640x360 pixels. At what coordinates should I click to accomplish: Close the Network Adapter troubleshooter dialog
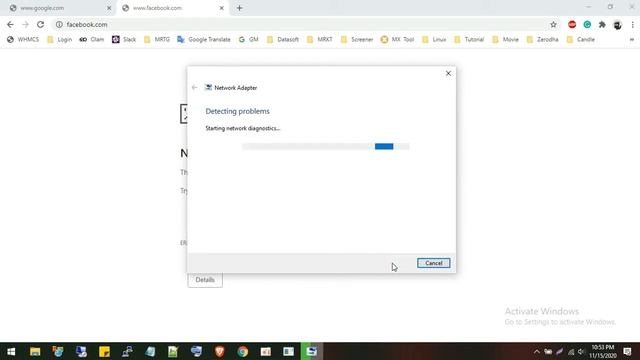tap(448, 73)
